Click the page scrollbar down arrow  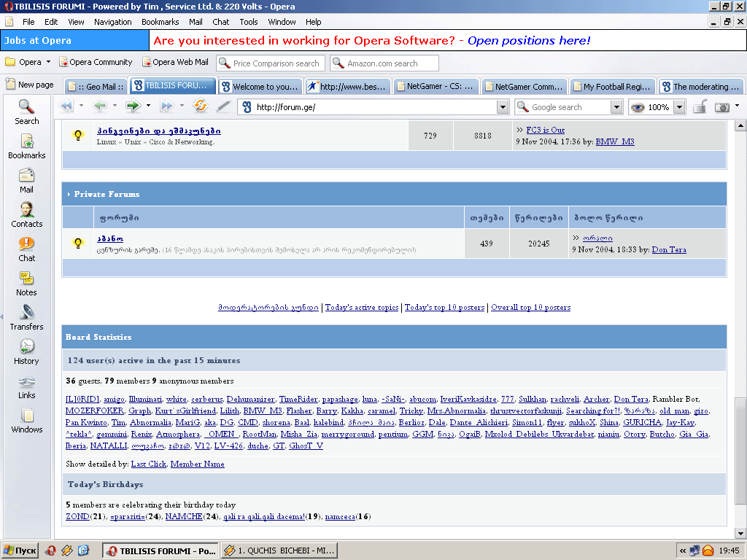click(x=740, y=533)
